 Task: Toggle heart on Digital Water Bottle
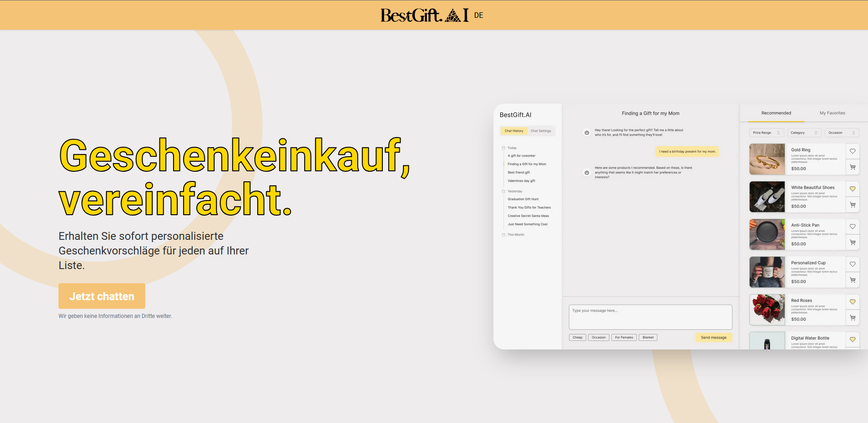click(852, 339)
